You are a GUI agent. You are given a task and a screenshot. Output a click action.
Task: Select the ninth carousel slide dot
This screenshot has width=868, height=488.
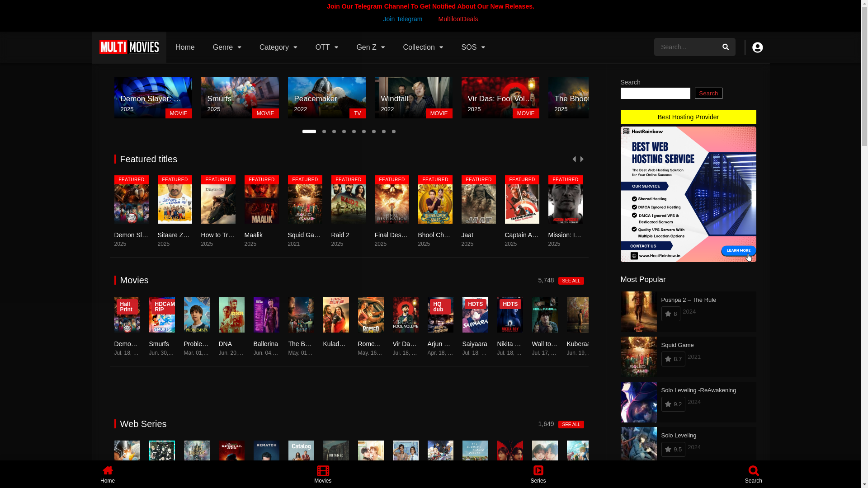(x=394, y=131)
